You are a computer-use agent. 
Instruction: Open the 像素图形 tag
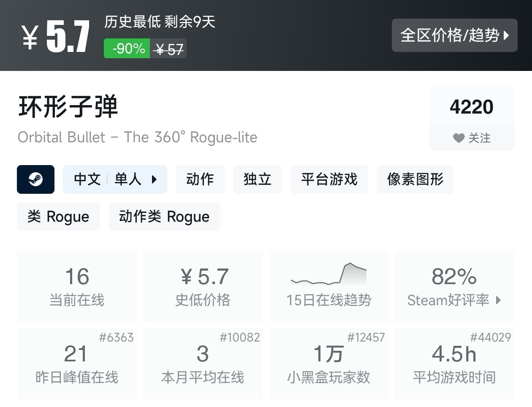pos(415,179)
